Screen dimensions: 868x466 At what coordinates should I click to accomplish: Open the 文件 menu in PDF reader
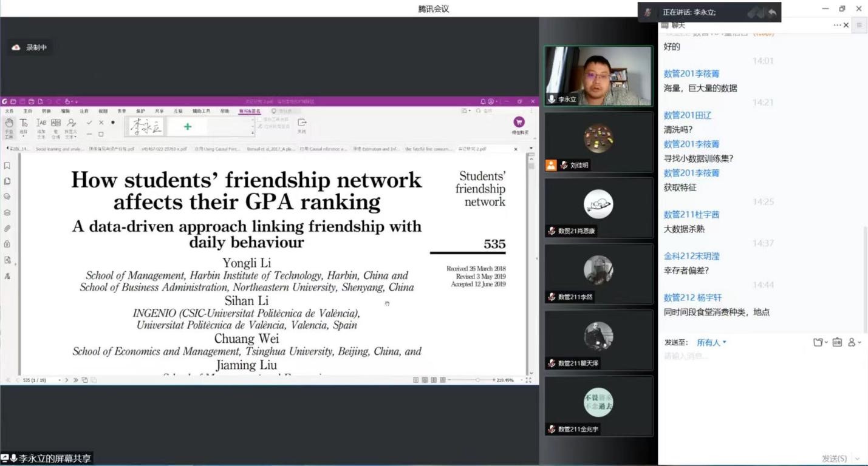[x=9, y=111]
